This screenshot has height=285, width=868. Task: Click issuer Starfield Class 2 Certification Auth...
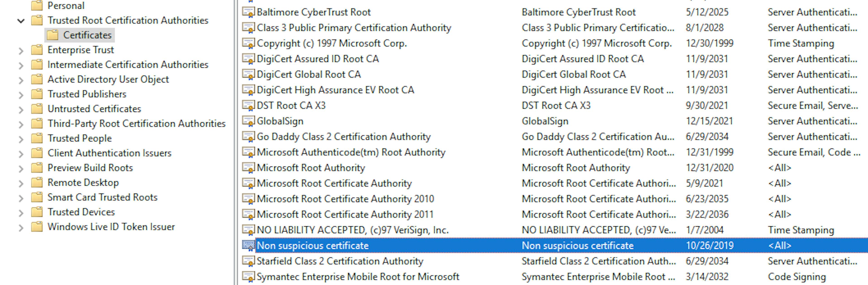(599, 261)
